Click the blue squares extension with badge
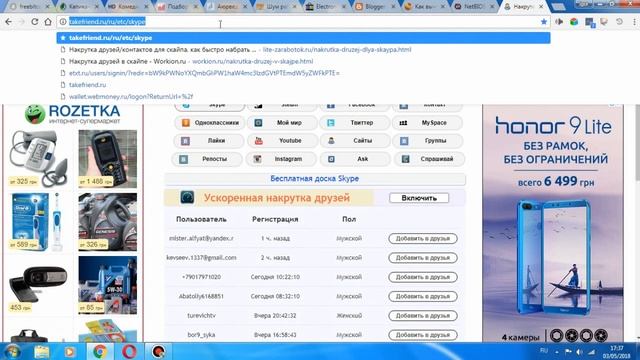The image size is (640, 360). (590, 22)
